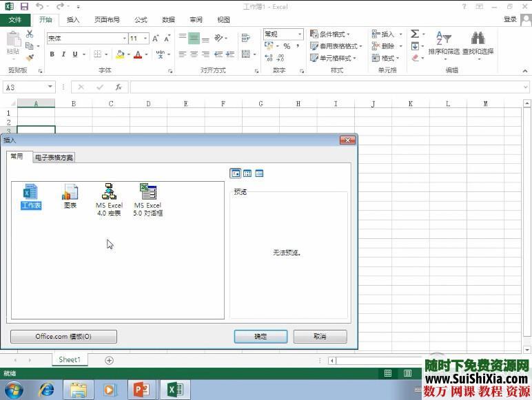
Task: Increase indent in the alignment group
Action: pos(230,54)
